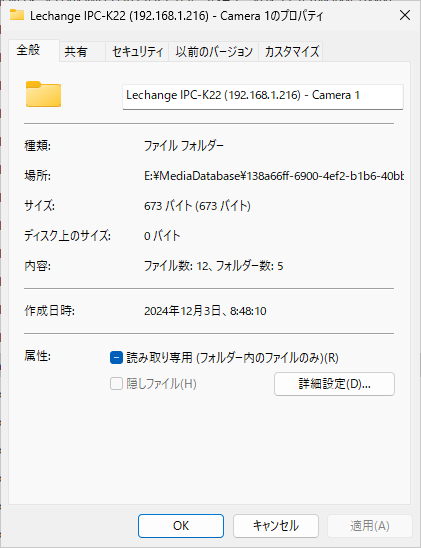Click the ファイル フォルダー type value
Viewport: 421px width, 548px height.
pos(184,145)
